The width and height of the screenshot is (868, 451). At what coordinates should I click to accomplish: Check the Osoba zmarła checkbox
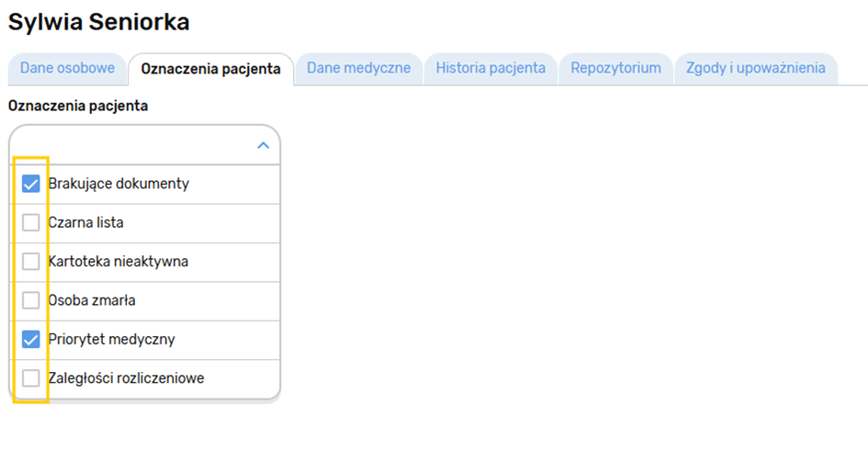pyautogui.click(x=31, y=300)
